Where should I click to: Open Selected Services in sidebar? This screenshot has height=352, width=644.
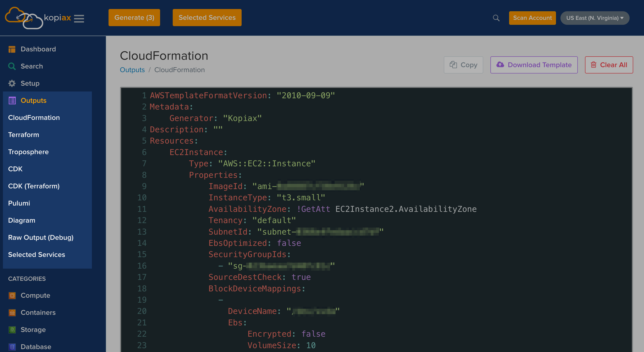point(36,255)
